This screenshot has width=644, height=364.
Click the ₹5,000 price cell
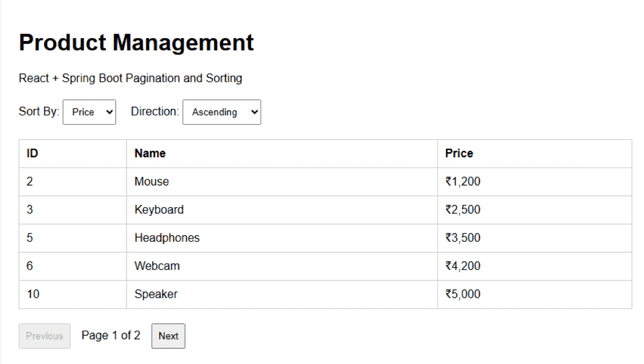click(x=535, y=294)
